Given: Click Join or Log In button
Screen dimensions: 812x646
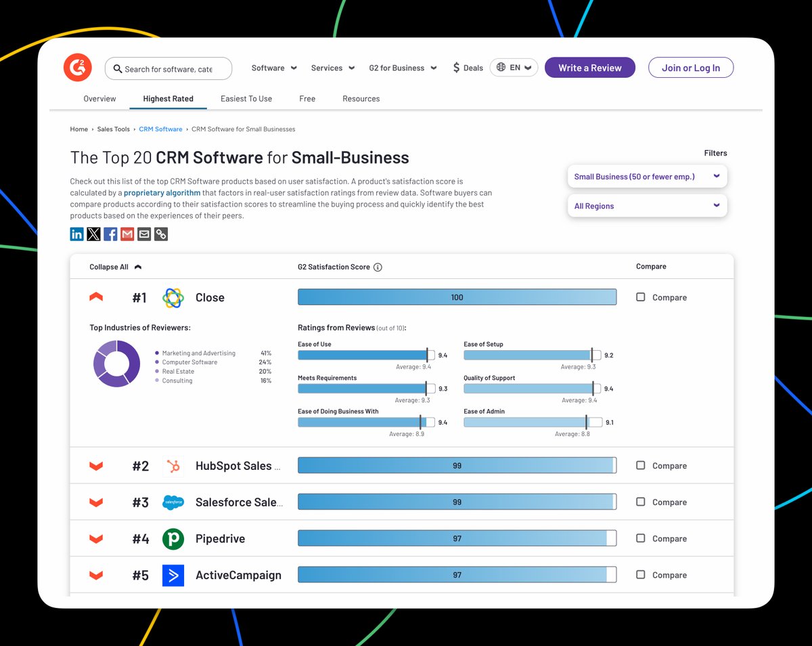Looking at the screenshot, I should [691, 68].
